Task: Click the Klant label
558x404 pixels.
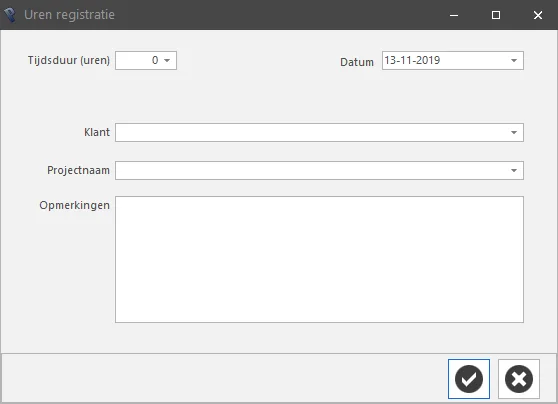Action: 97,132
